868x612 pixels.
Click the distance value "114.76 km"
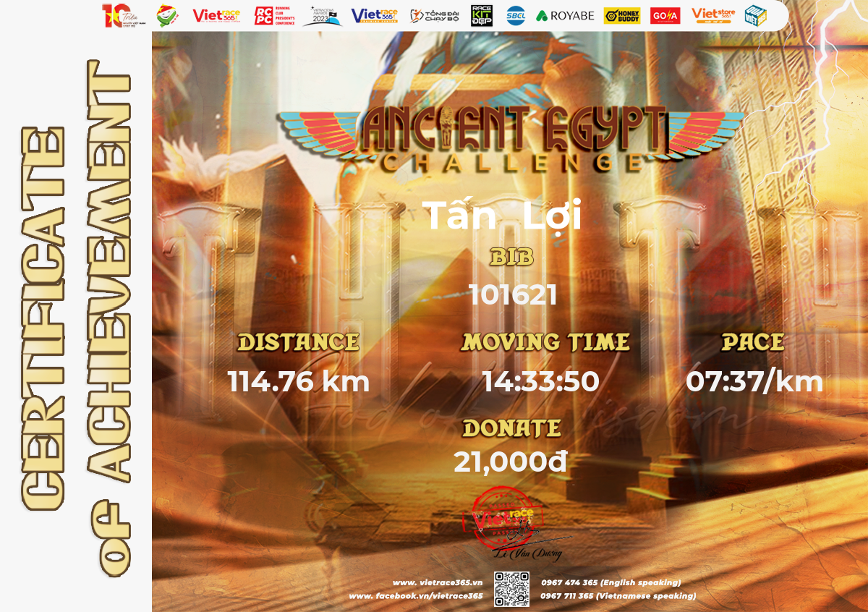(x=299, y=381)
